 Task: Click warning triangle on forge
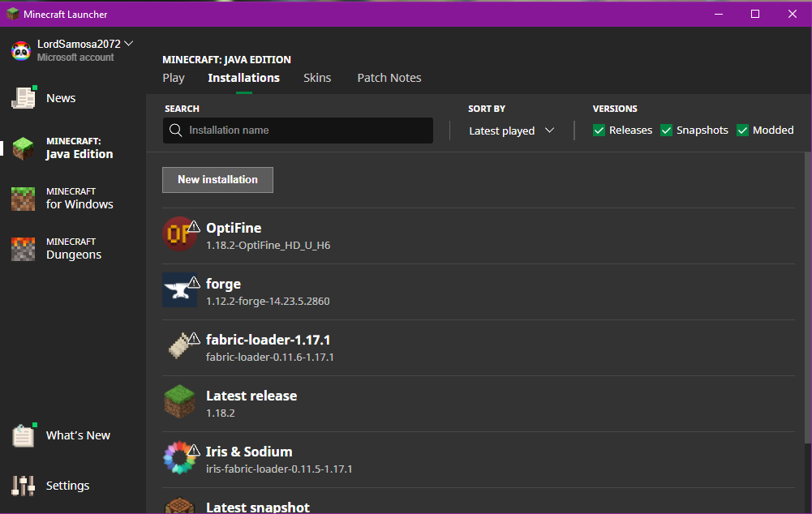click(x=194, y=282)
